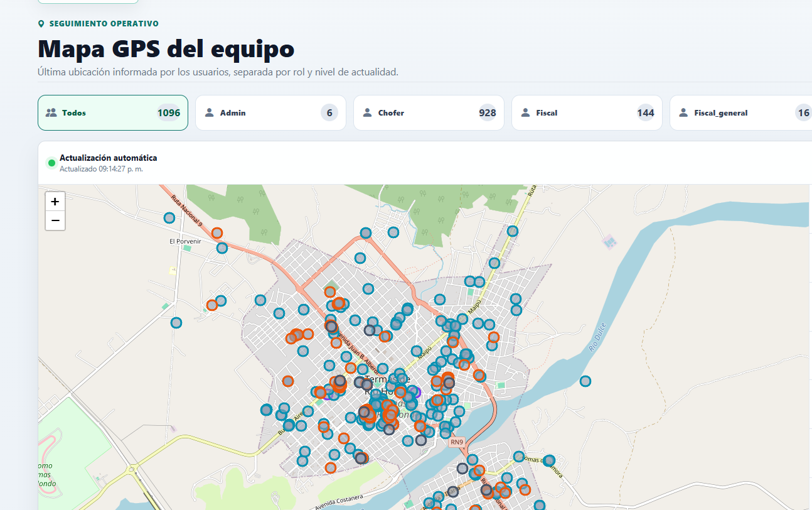The height and width of the screenshot is (510, 812).
Task: Click the 928 count on the Chofer card
Action: click(488, 113)
